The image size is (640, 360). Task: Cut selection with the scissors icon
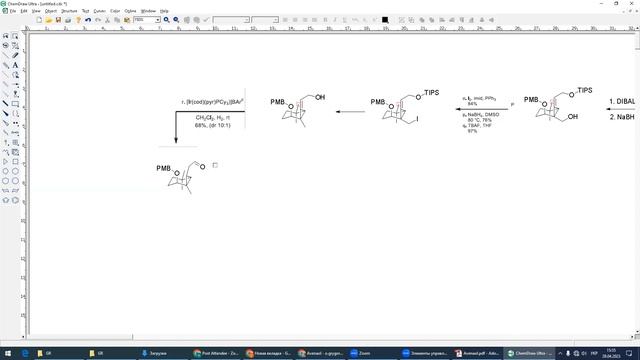tap(107, 20)
